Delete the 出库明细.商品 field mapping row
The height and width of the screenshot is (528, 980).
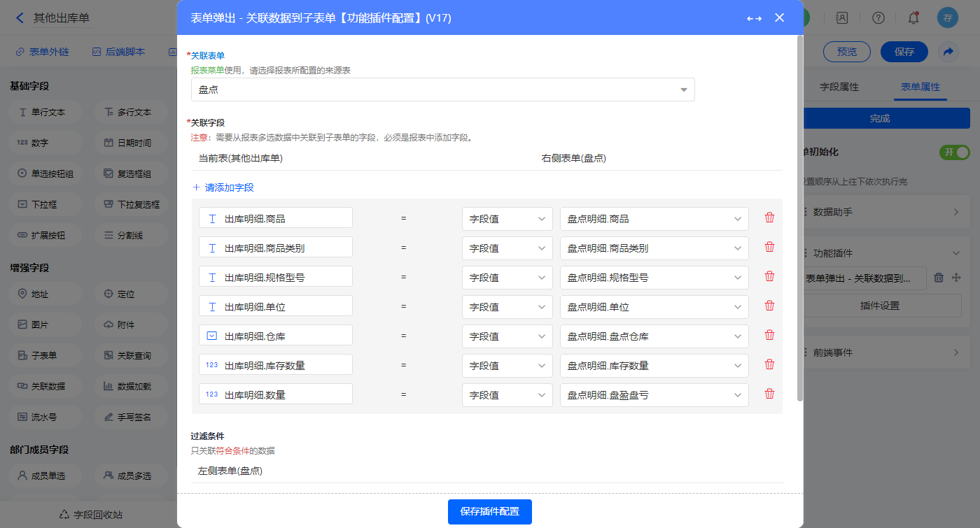click(x=769, y=217)
